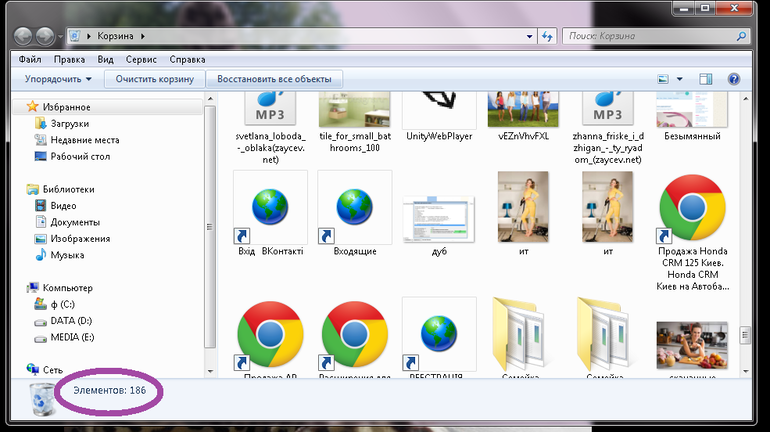Open the Правка menu
The image size is (770, 432).
pyautogui.click(x=69, y=59)
